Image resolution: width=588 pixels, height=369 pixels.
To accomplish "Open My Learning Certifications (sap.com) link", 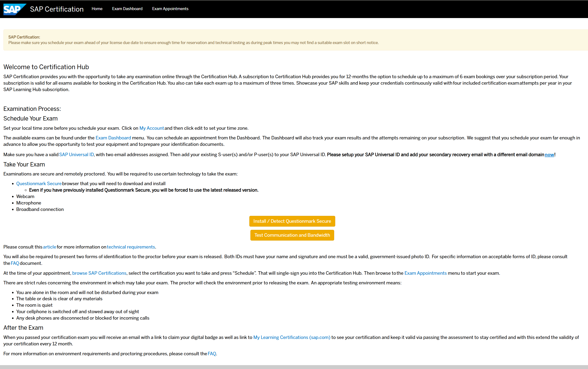I will 292,337.
